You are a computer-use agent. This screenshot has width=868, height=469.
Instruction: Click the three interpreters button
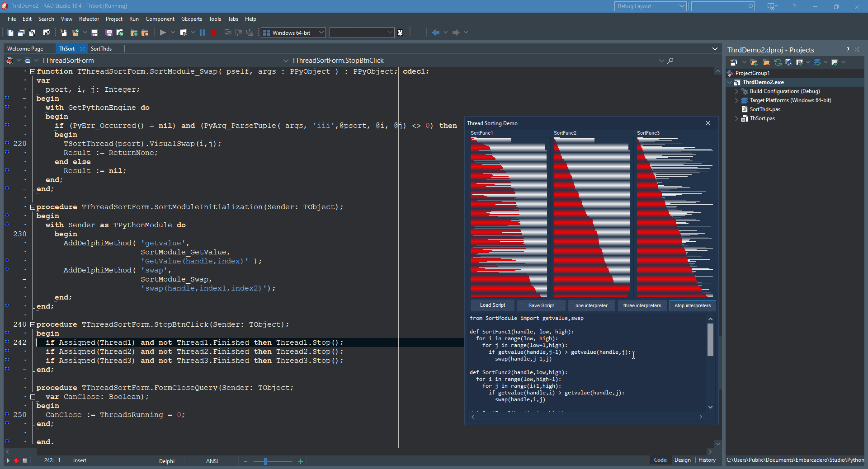(x=642, y=305)
